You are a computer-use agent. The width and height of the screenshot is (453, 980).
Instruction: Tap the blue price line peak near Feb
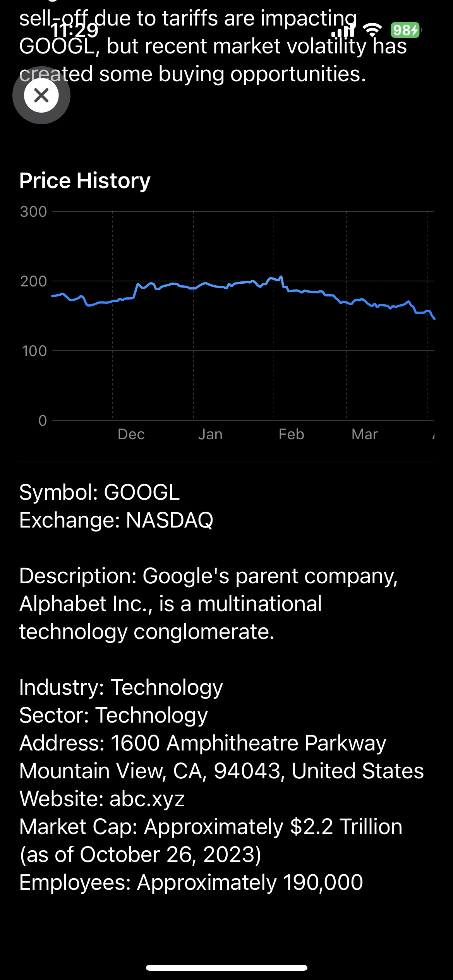281,277
